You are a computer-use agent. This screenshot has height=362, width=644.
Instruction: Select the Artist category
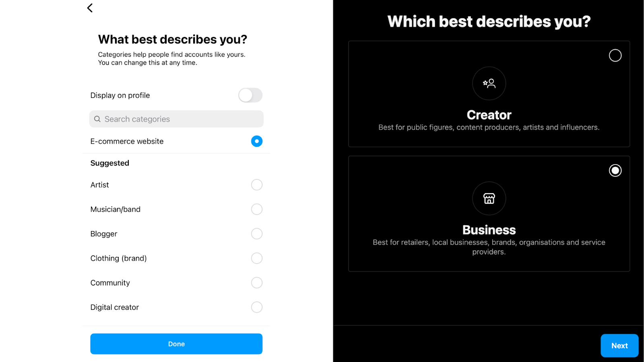(256, 185)
